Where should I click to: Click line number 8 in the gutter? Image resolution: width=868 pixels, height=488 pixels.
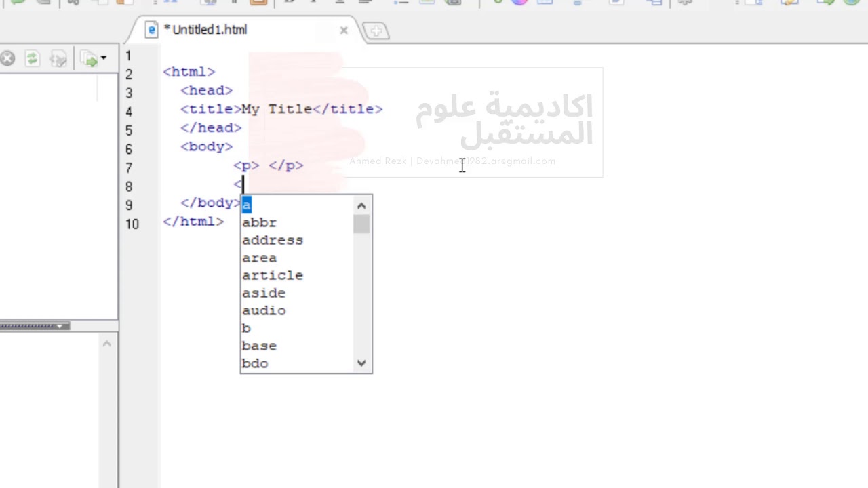click(x=128, y=186)
